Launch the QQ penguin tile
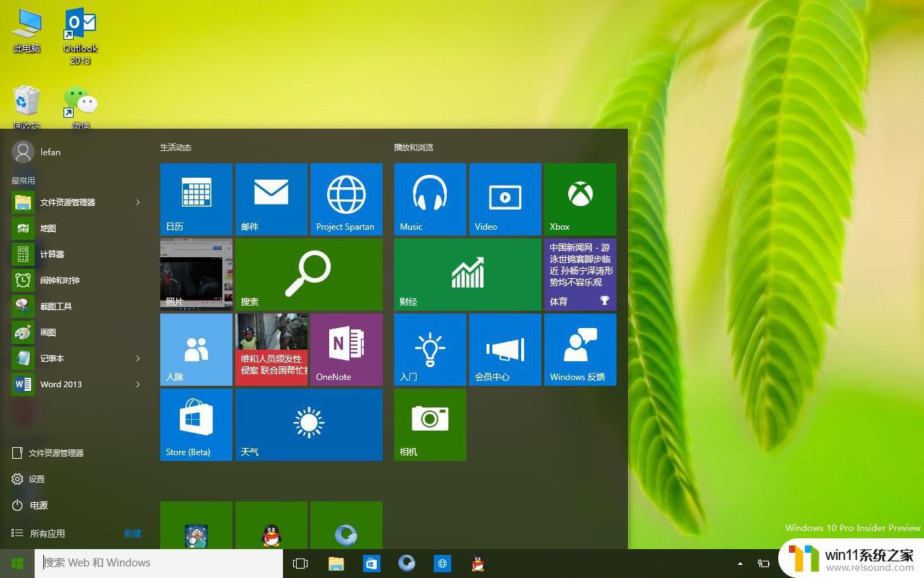Viewport: 924px width, 578px height. pyautogui.click(x=271, y=525)
